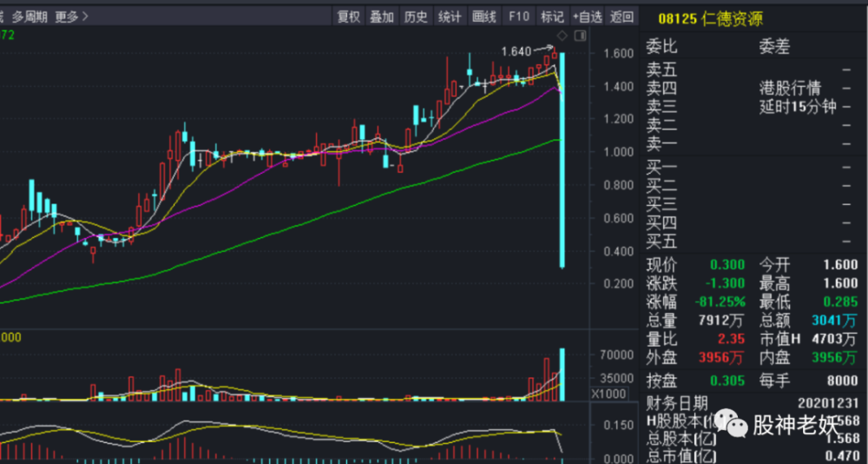Select the 卖四 order row
Screen dimensions: 868x464
click(x=750, y=88)
